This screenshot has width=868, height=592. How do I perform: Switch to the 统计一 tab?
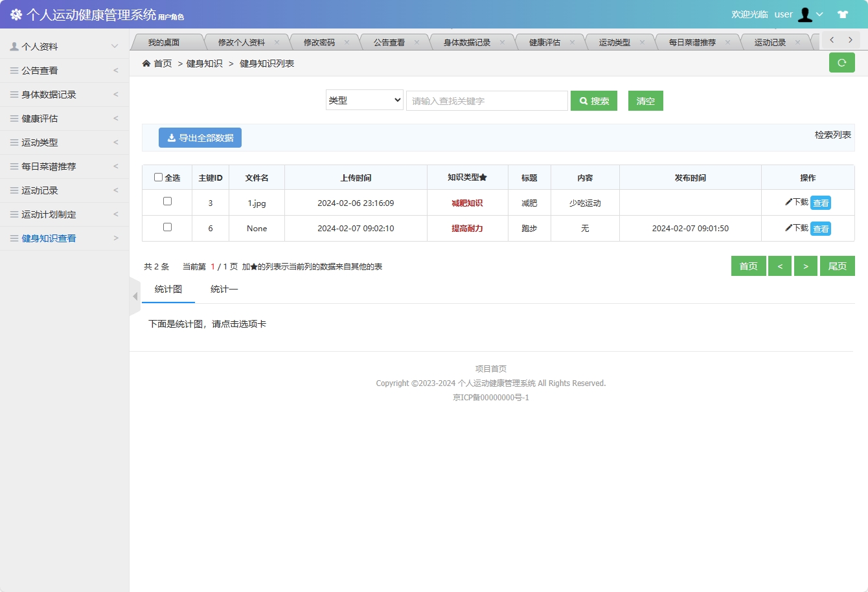223,289
